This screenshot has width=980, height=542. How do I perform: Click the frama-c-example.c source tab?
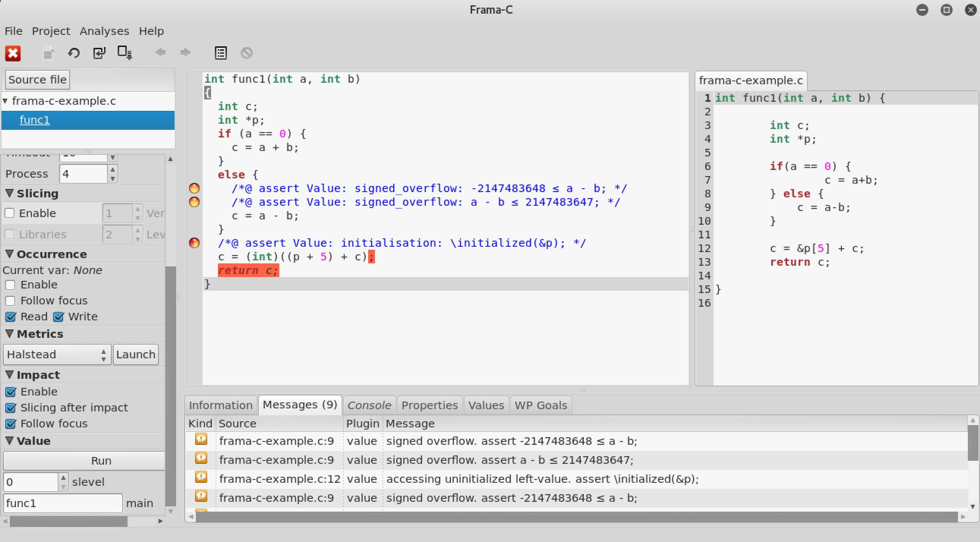tap(751, 80)
